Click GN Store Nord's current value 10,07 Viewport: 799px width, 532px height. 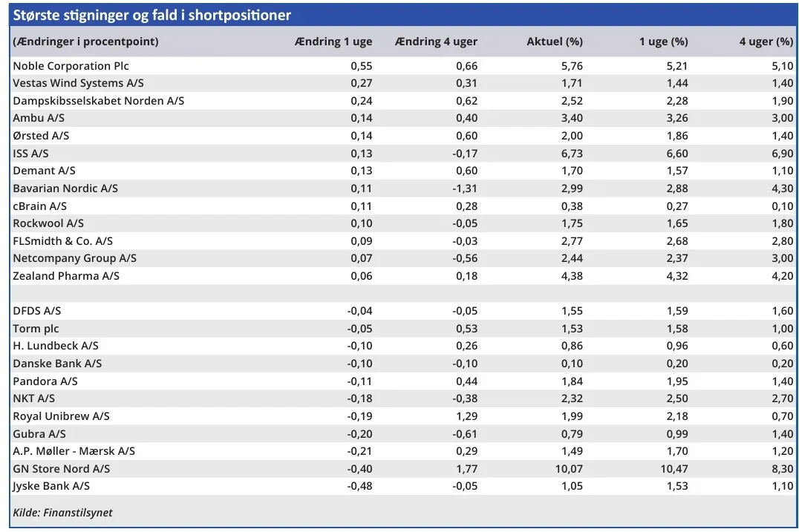coord(568,469)
